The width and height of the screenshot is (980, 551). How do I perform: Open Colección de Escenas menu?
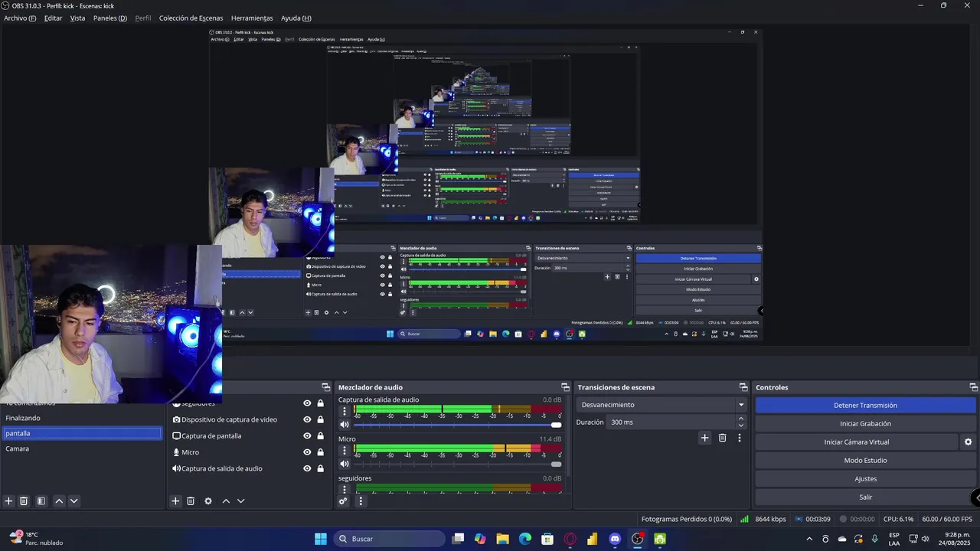[x=191, y=18]
